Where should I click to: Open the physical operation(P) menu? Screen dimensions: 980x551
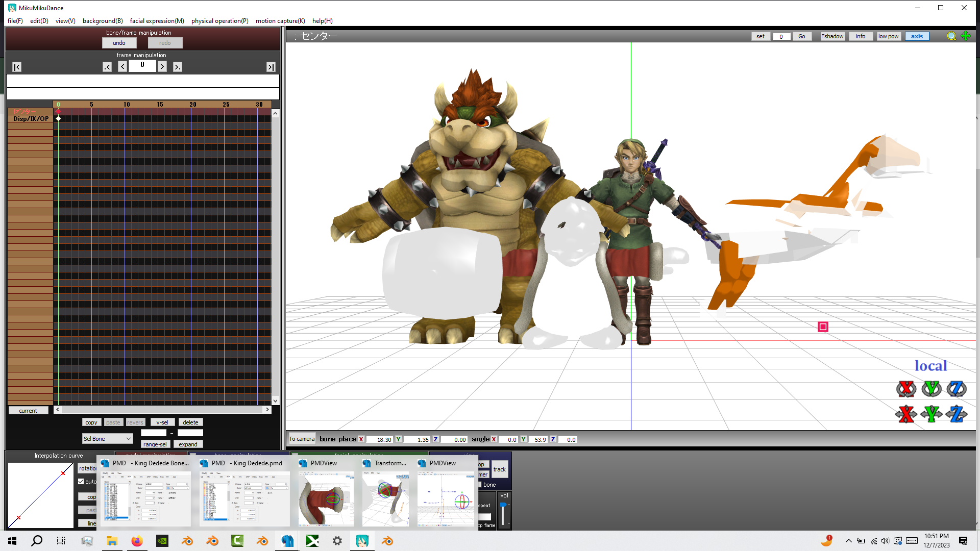(x=220, y=21)
